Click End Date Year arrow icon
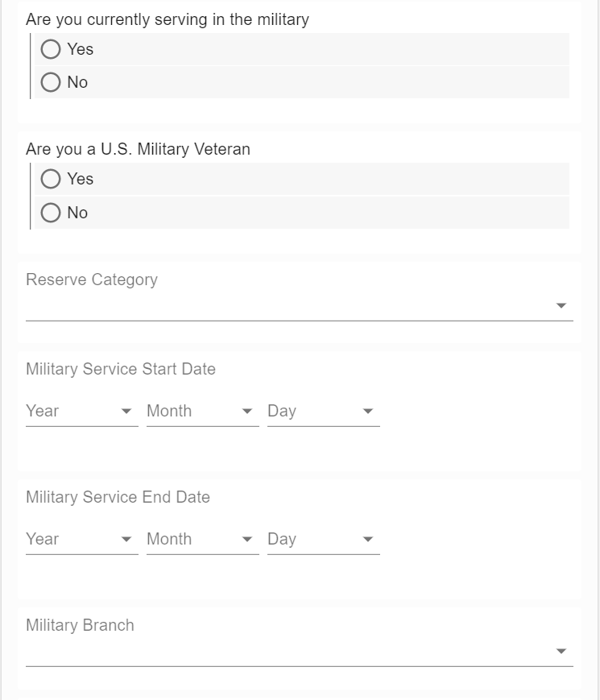 click(x=126, y=539)
